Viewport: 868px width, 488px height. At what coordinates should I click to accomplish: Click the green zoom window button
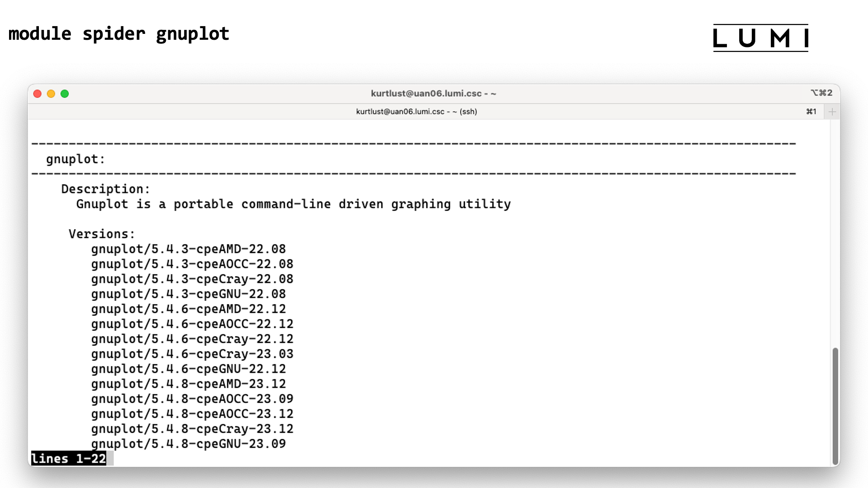coord(65,94)
